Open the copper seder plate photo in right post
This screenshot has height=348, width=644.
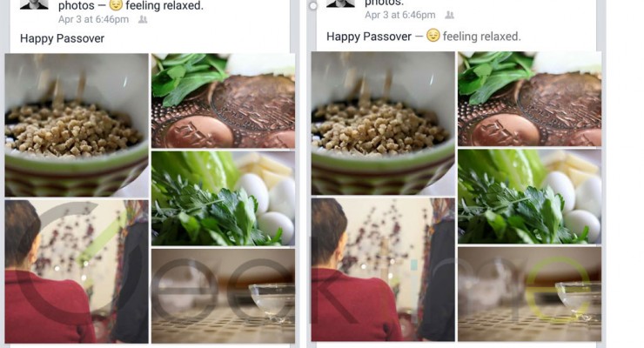(529, 99)
